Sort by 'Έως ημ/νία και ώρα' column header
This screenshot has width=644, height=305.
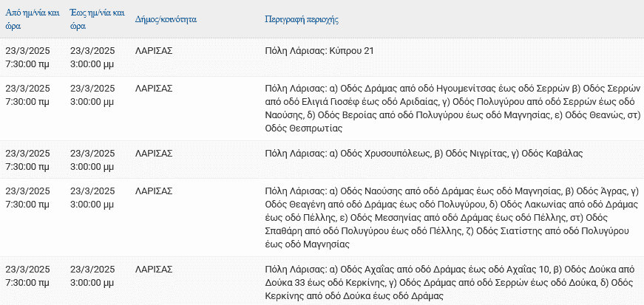click(98, 19)
